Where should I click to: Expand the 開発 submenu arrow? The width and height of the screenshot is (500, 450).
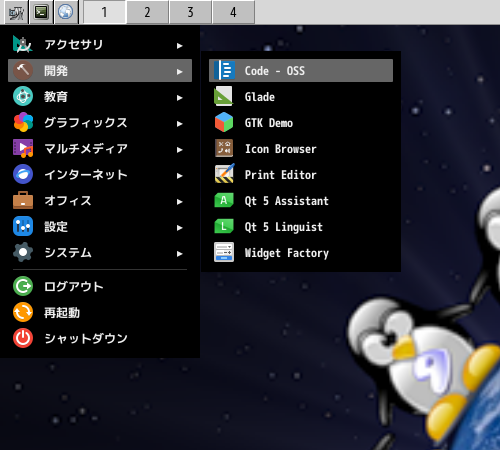pyautogui.click(x=180, y=72)
